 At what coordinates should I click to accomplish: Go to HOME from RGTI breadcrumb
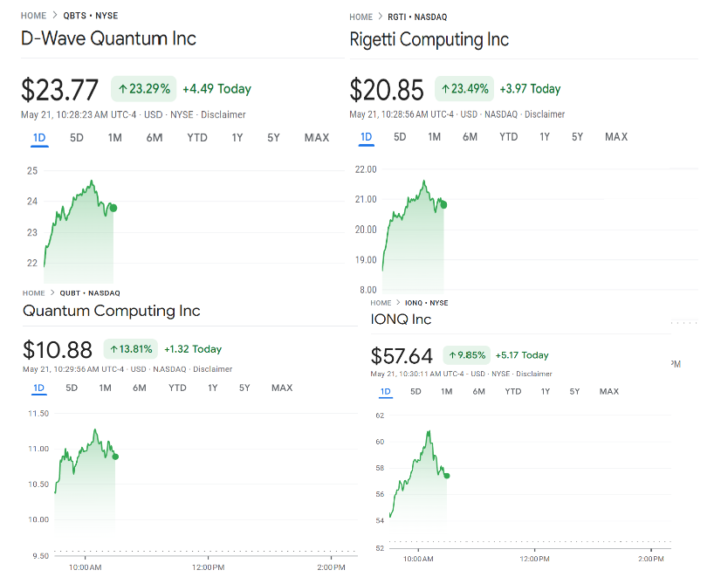pyautogui.click(x=361, y=17)
